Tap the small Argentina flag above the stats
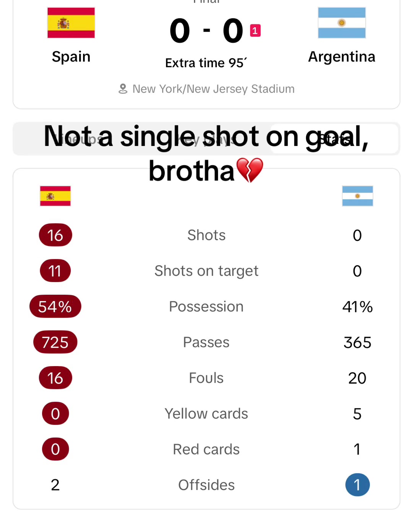413x532 pixels. tap(358, 196)
